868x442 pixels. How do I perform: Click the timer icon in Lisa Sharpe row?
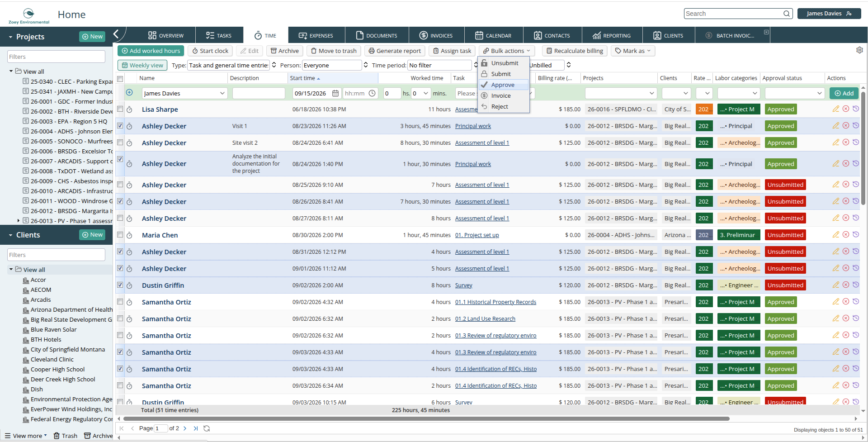pos(129,109)
